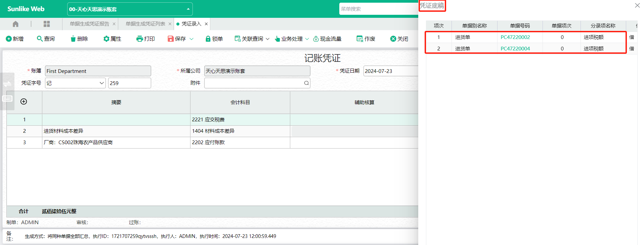Open 现金流量 cash flow

click(x=327, y=39)
